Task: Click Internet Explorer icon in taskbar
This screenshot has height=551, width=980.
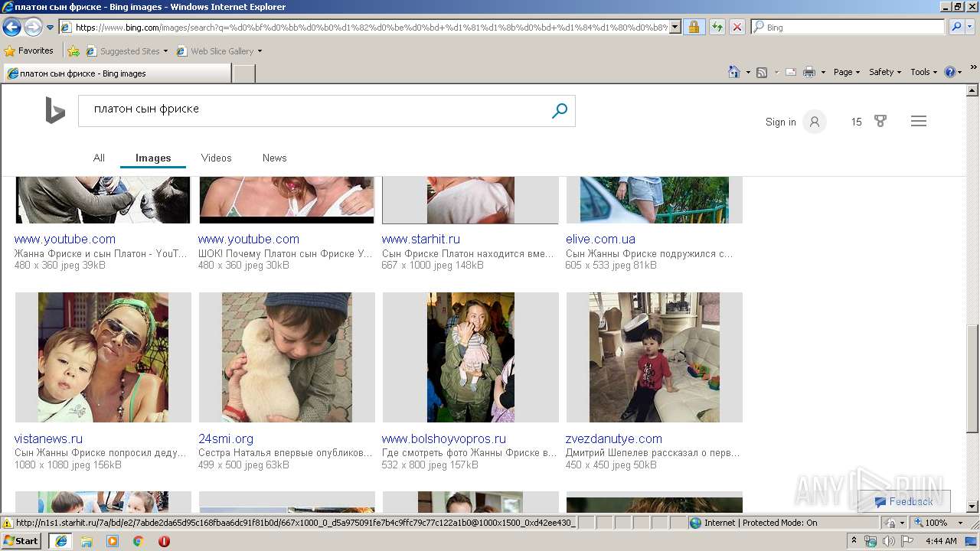Action: (60, 541)
